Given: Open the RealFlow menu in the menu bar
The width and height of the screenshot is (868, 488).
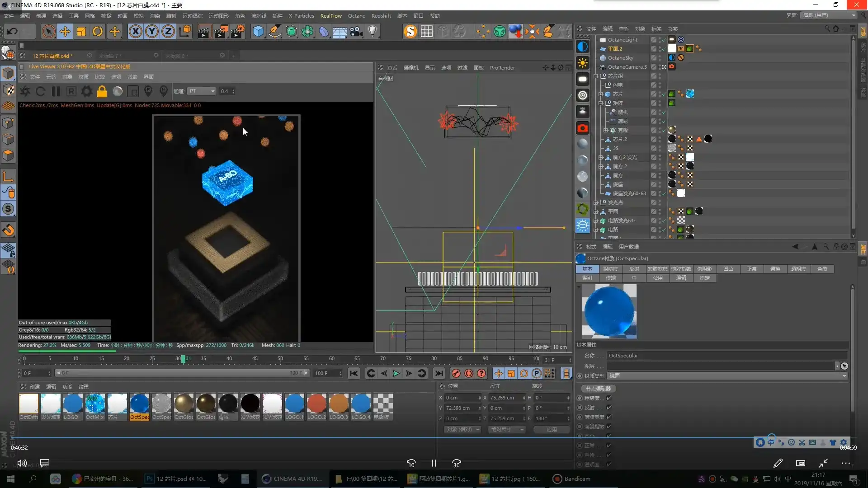Looking at the screenshot, I should pos(330,15).
